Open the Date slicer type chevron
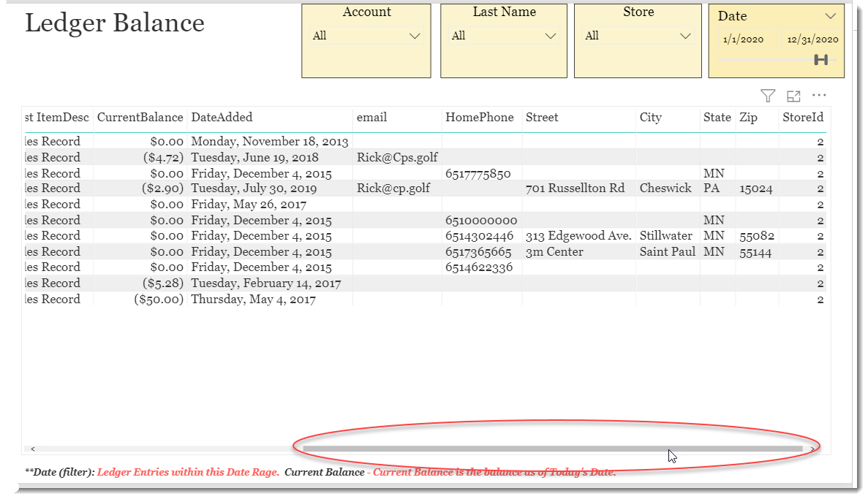868x499 pixels. click(x=830, y=16)
